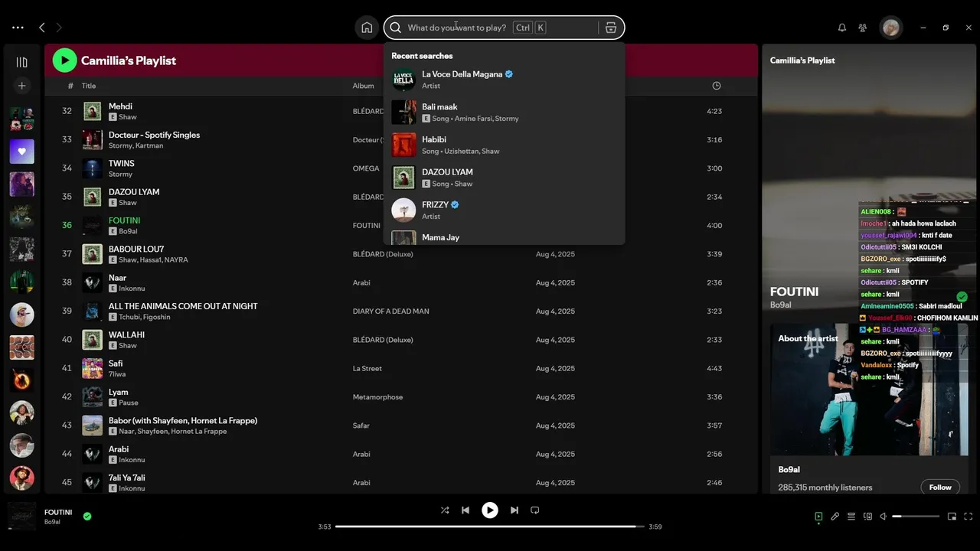The image size is (980, 551).
Task: Click the FOUTINI title in Now Playing panel
Action: pyautogui.click(x=794, y=292)
